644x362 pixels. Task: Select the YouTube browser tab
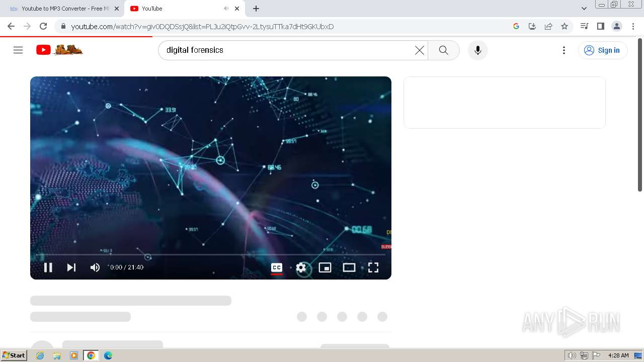pos(176,9)
